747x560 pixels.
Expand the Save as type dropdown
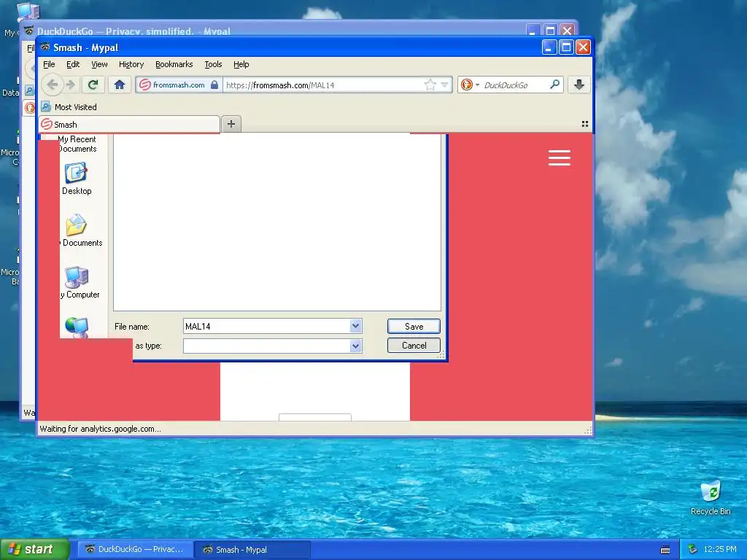pos(355,346)
